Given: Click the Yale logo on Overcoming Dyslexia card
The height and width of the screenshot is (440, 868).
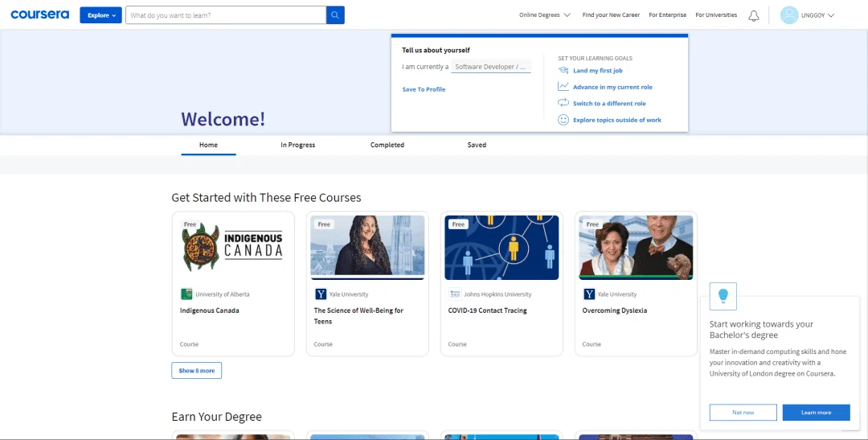Looking at the screenshot, I should pyautogui.click(x=589, y=294).
